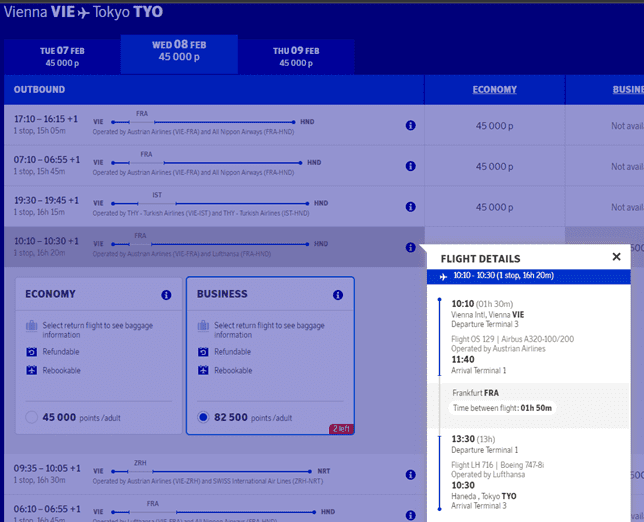Image resolution: width=644 pixels, height=522 pixels.
Task: Expand the 07:10 – 06:55 +1 flight row
Action: 214,166
